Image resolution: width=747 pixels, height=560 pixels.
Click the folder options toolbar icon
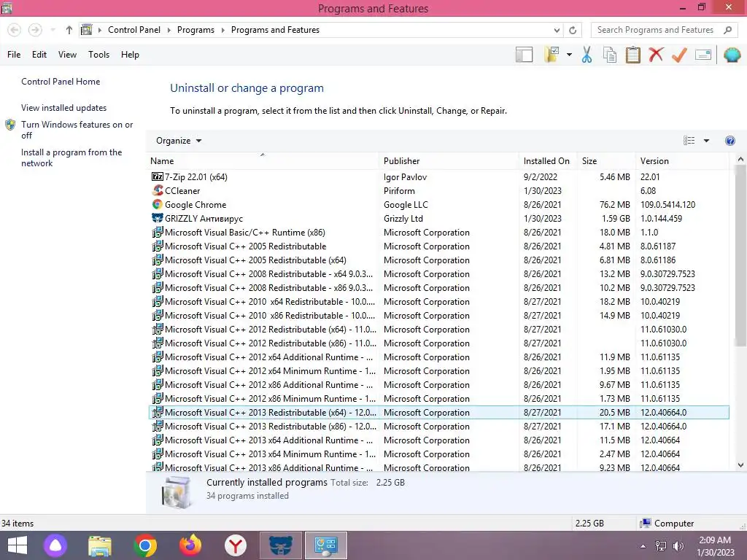552,55
